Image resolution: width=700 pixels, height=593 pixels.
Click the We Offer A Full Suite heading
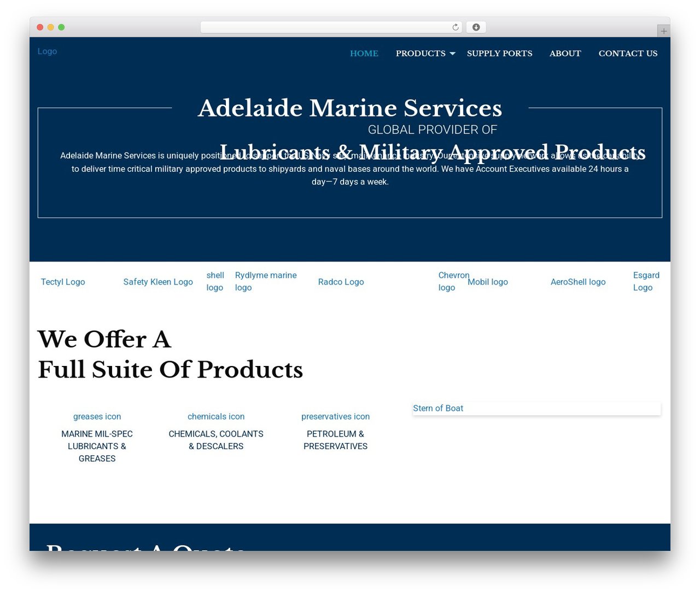[170, 354]
